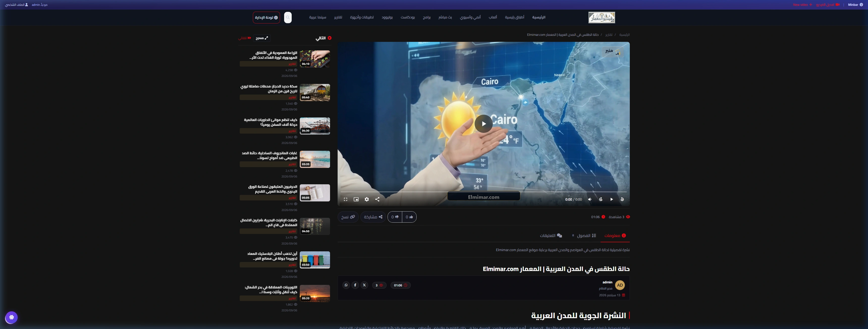Open سينما عربية menu item
868x329 pixels.
[317, 17]
